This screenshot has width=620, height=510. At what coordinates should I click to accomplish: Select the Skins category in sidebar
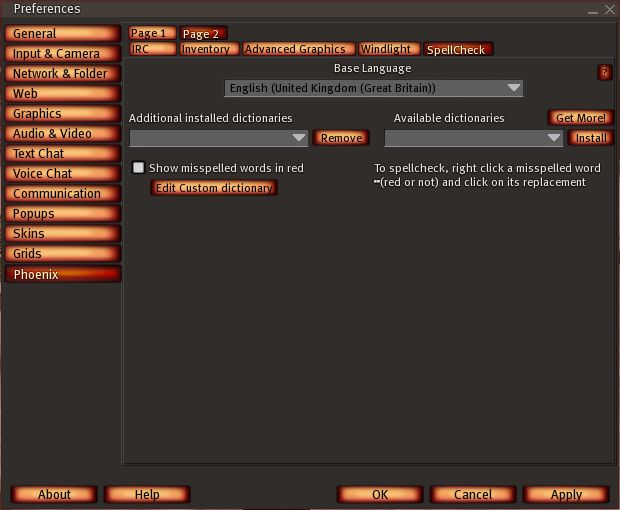62,234
